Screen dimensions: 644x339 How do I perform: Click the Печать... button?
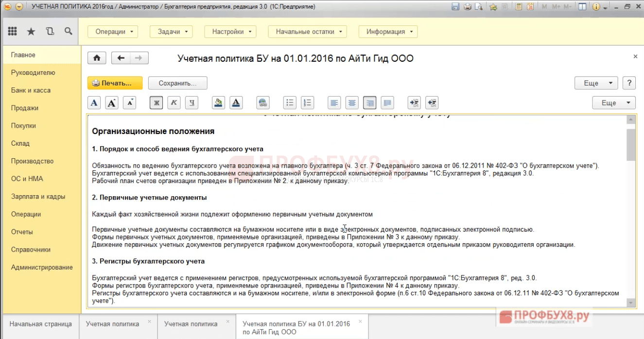pyautogui.click(x=115, y=83)
